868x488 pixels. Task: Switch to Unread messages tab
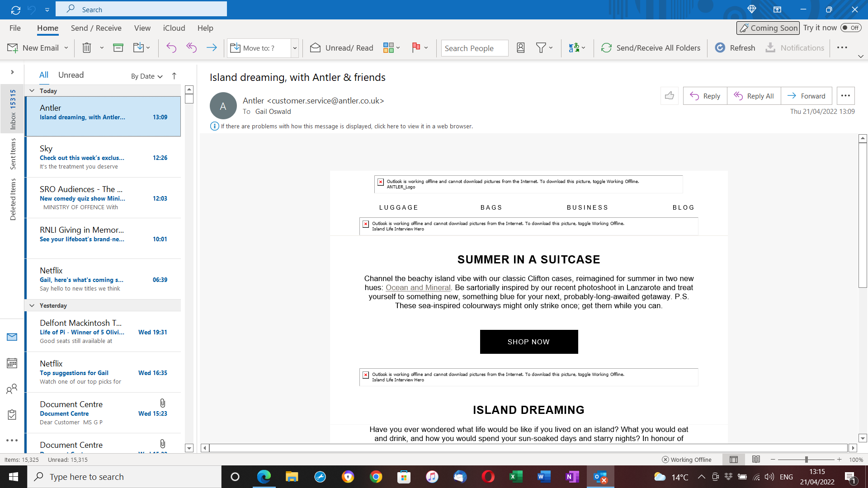point(71,75)
